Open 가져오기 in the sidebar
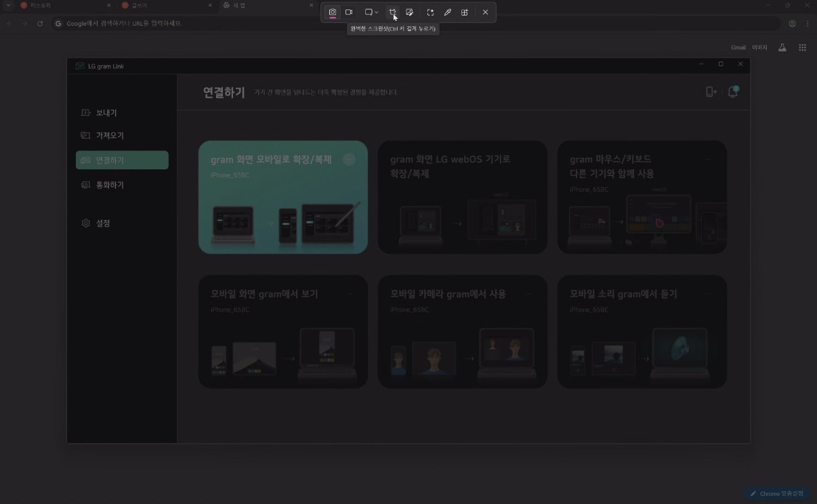 pyautogui.click(x=122, y=135)
